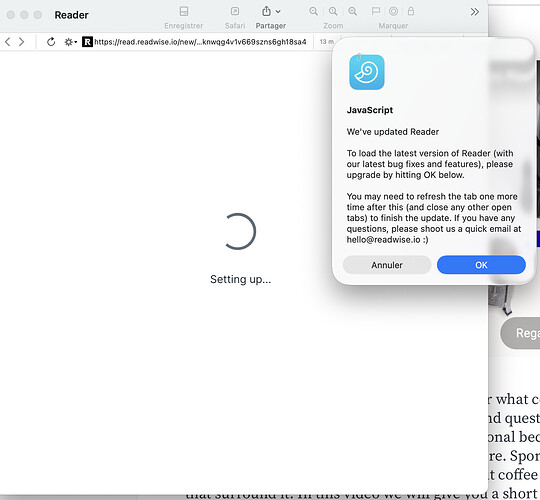540x500 pixels.
Task: Close the Reader window
Action: point(11,15)
